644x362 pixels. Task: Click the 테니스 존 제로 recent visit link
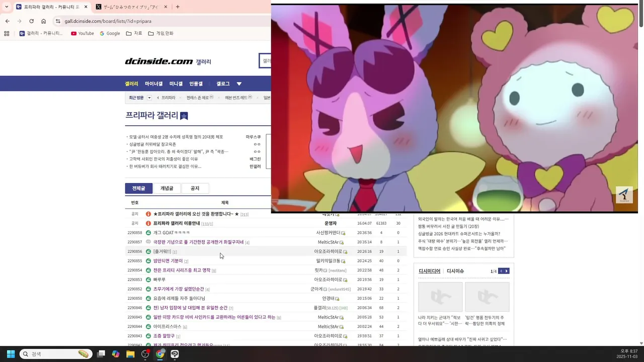197,98
